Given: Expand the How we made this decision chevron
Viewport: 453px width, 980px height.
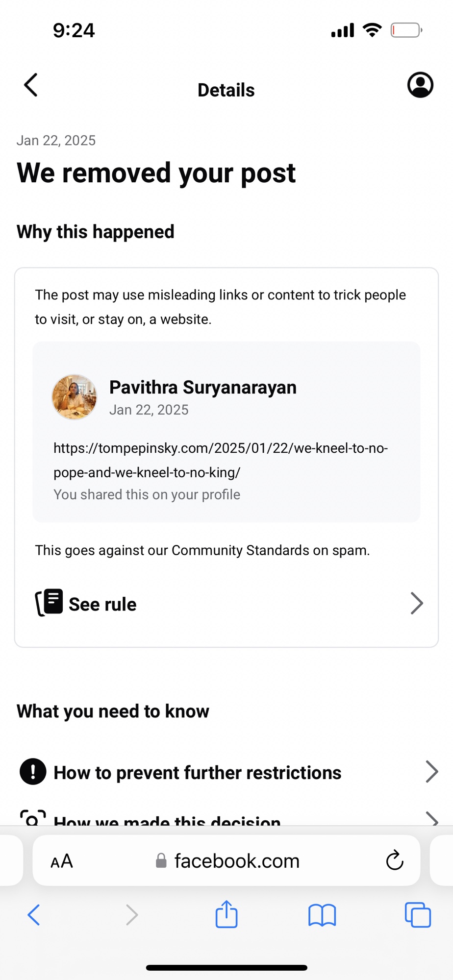Looking at the screenshot, I should (431, 819).
